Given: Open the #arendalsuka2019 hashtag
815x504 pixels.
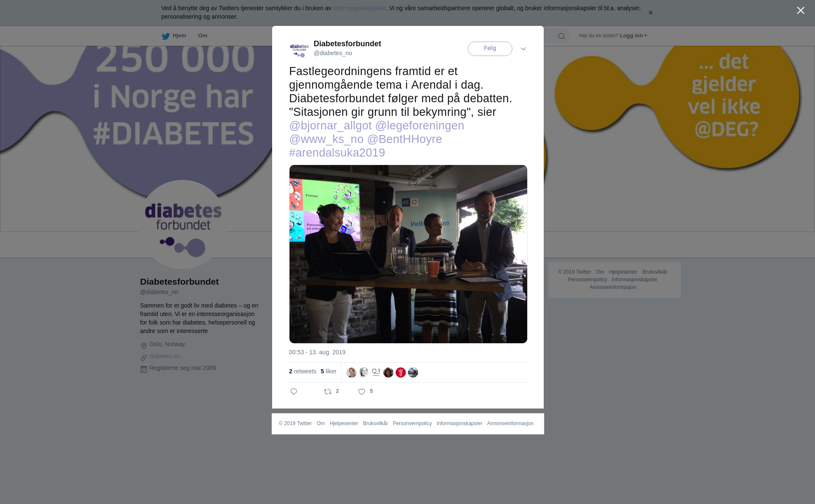Looking at the screenshot, I should 337,153.
